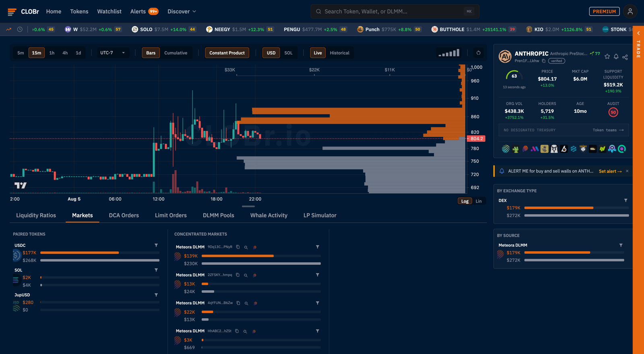Switch chart to 1h timeframe
Image resolution: width=644 pixels, height=354 pixels.
point(52,53)
